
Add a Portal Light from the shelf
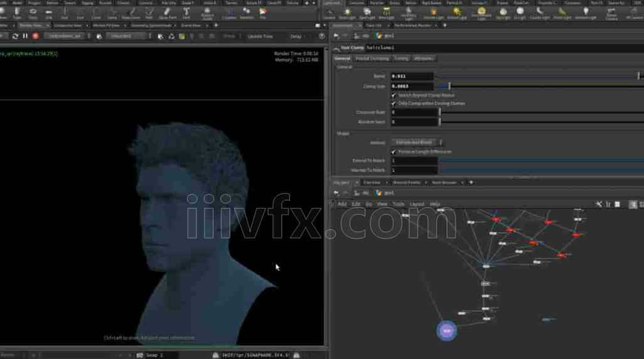pos(562,13)
